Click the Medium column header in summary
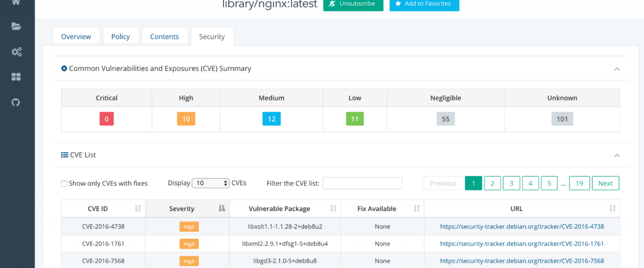Image resolution: width=644 pixels, height=268 pixels. pyautogui.click(x=271, y=98)
